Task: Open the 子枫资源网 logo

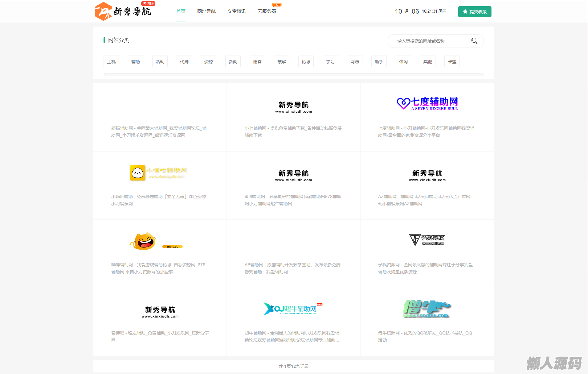Action: point(427,240)
